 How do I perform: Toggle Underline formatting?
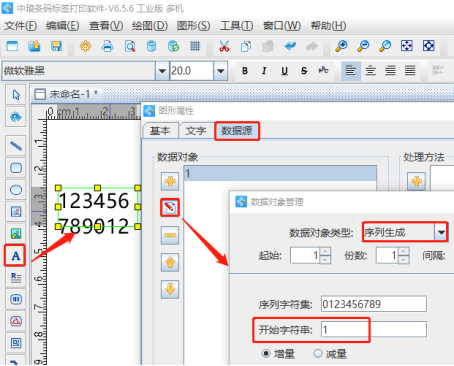pos(284,71)
